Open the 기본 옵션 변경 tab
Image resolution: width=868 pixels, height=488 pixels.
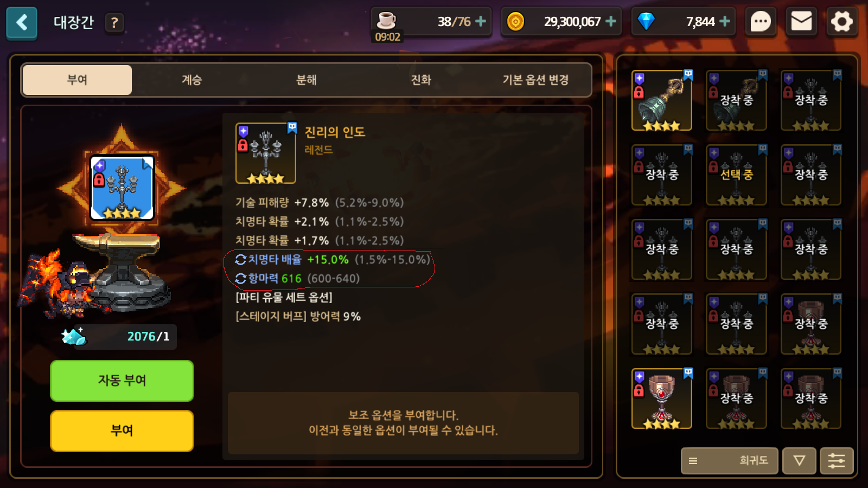click(535, 80)
